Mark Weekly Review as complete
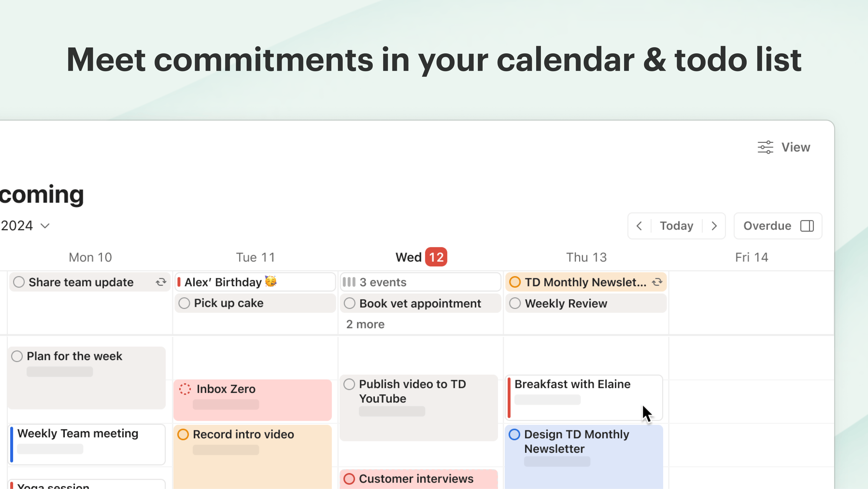 point(515,303)
